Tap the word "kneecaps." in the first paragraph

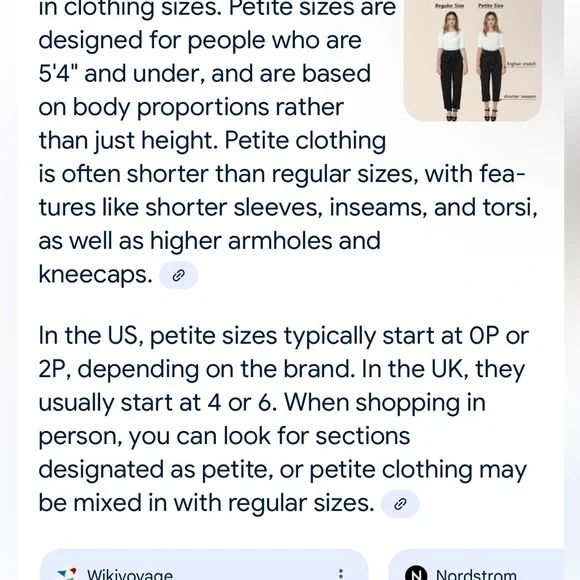tap(95, 275)
